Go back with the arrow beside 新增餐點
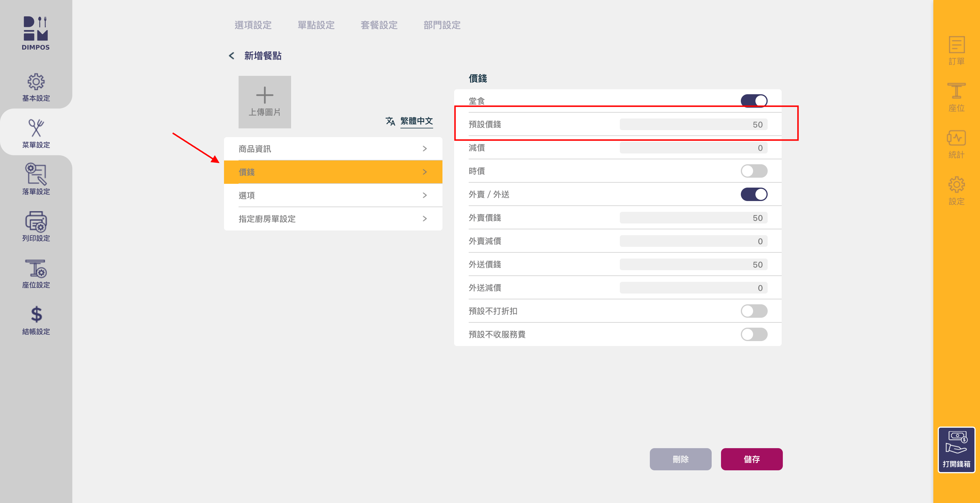This screenshot has width=980, height=503. pos(231,56)
